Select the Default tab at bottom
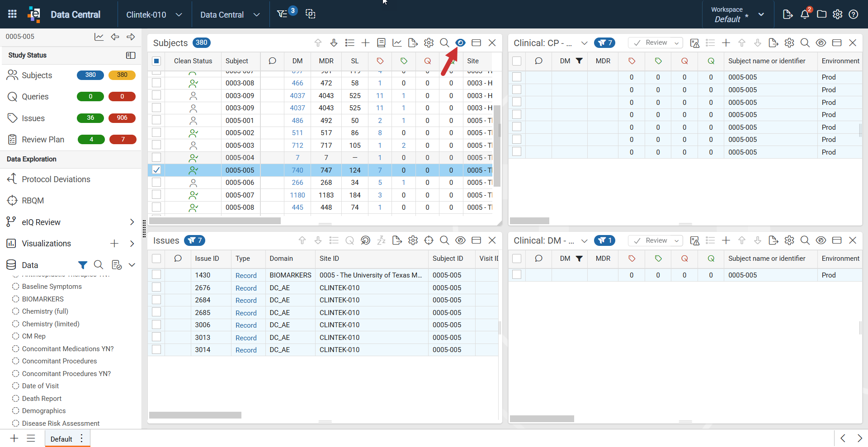Image resolution: width=868 pixels, height=447 pixels. (61, 439)
